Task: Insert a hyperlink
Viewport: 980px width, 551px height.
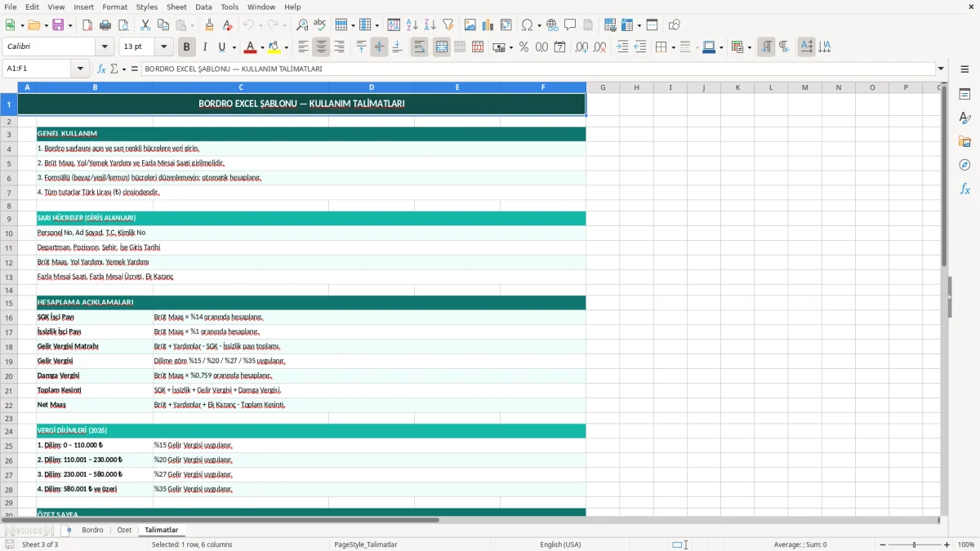Action: (x=552, y=24)
